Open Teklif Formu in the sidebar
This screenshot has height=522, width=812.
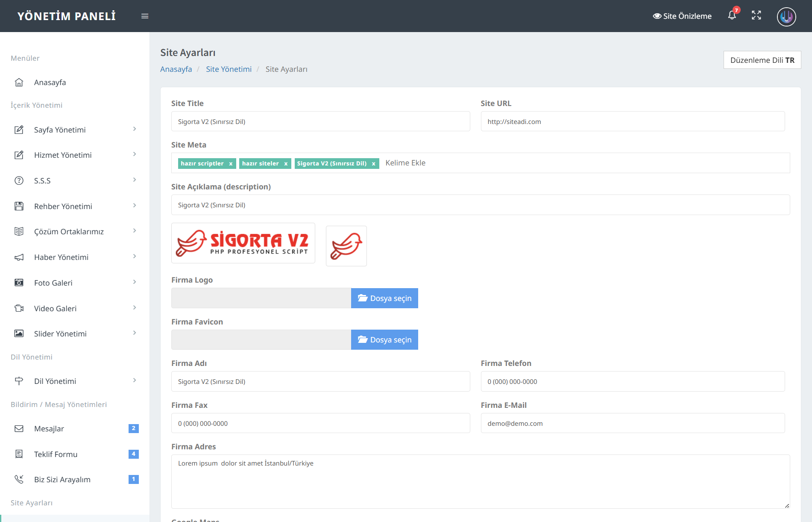pos(56,454)
